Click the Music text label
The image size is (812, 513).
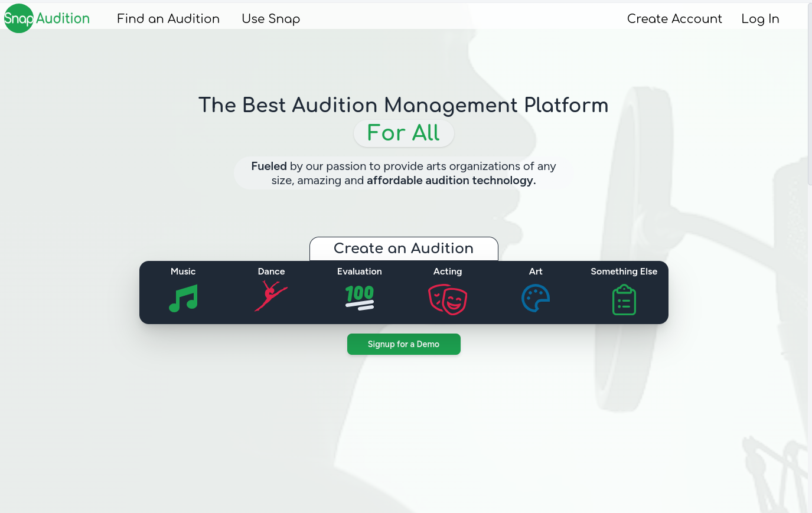[183, 272]
